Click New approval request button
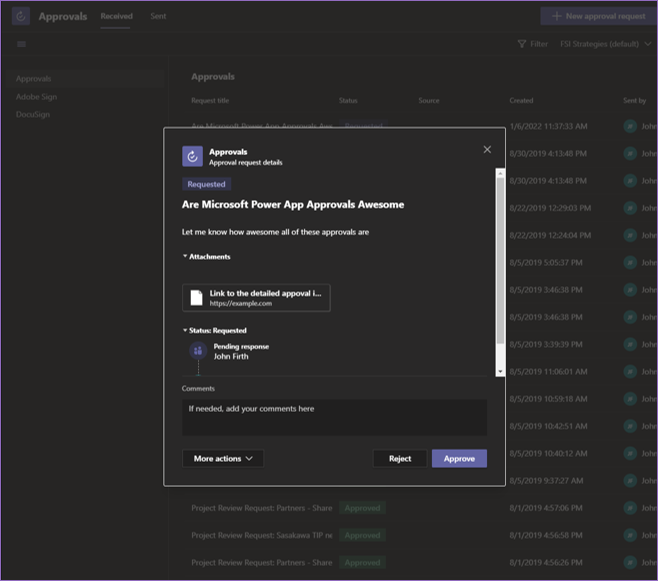 coord(598,16)
